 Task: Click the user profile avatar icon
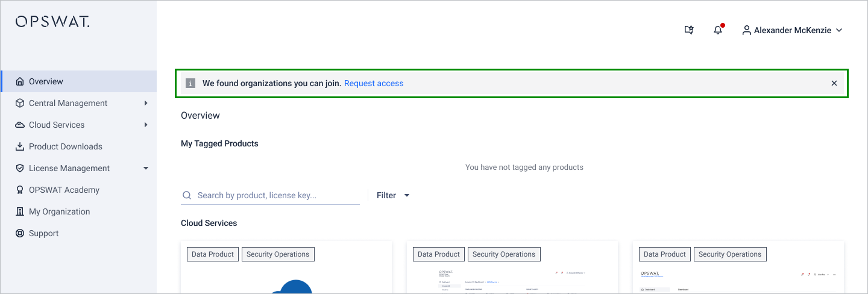pos(747,30)
